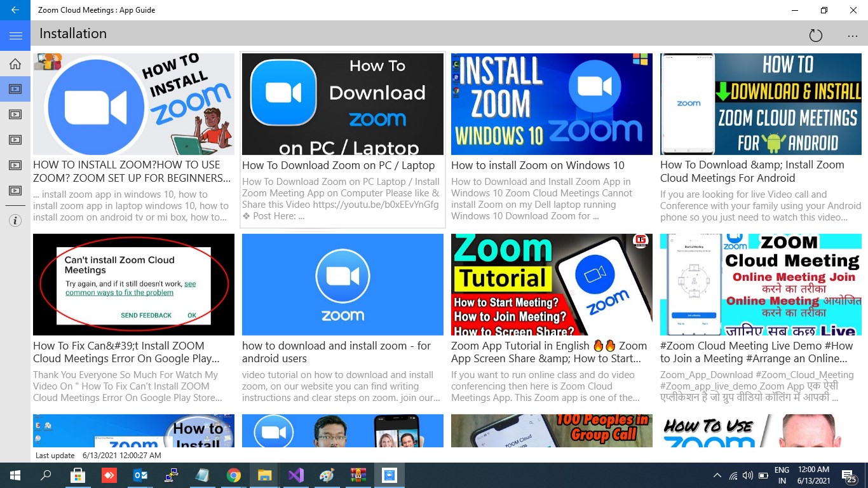Click description 'Zoom_App_Download #Zoom_Cloud_Meeting'
Screen dimensions: 868x488
click(757, 386)
